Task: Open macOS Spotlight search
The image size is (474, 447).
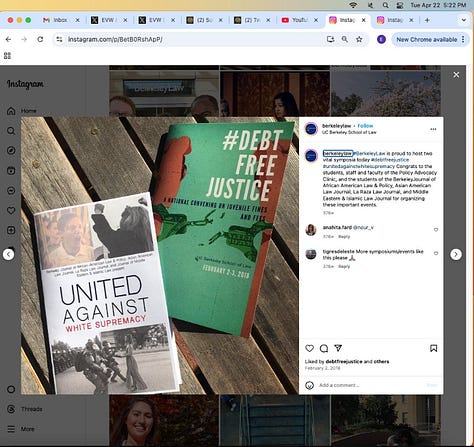Action: click(x=385, y=5)
